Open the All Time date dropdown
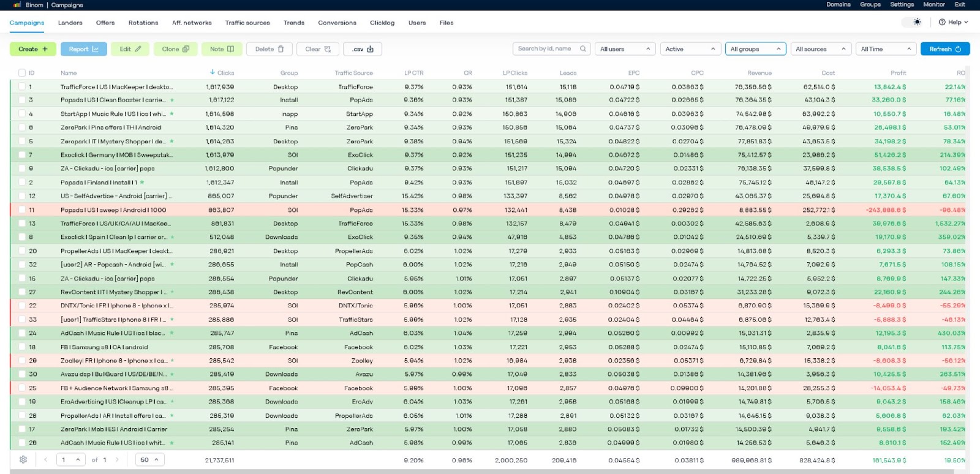980x474 pixels. 886,49
